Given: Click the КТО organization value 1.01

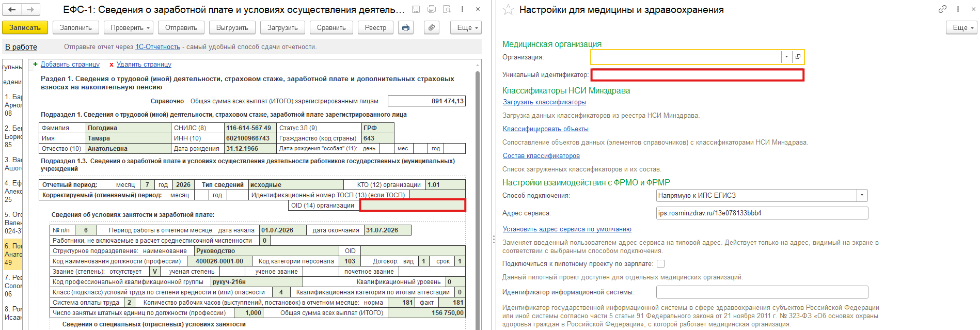Looking at the screenshot, I should [x=446, y=185].
